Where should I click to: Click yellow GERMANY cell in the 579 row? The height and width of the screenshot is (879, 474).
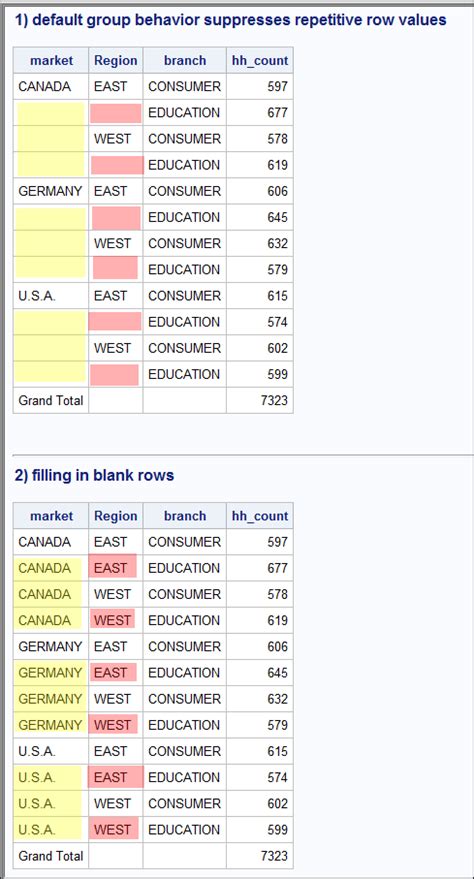point(51,725)
